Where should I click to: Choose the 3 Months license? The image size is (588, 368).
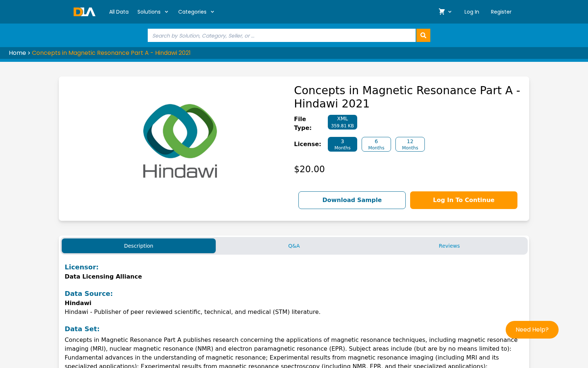click(x=343, y=144)
